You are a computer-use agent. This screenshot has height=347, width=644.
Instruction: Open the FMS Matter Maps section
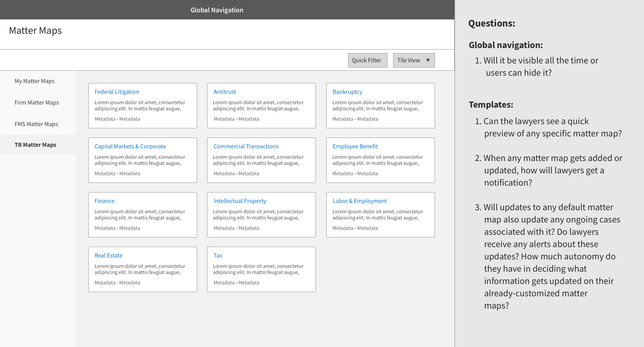coord(36,124)
